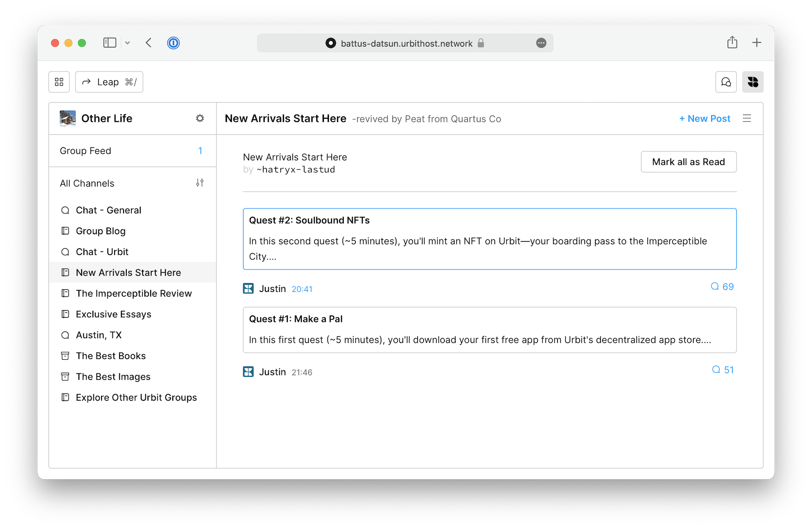Click All Channels label
The width and height of the screenshot is (812, 529).
[87, 183]
